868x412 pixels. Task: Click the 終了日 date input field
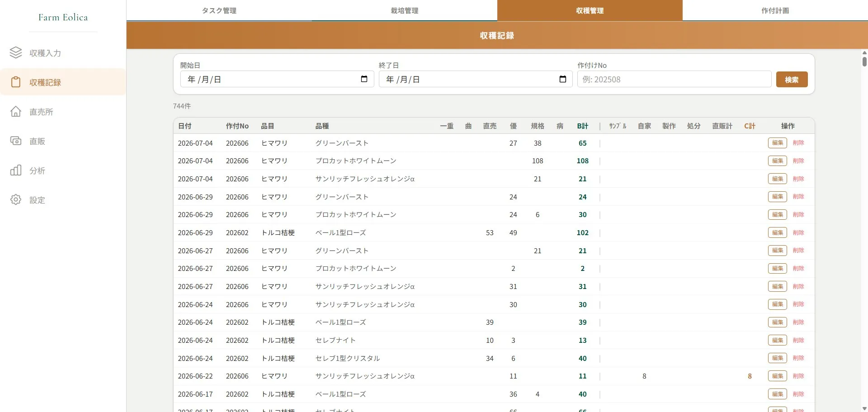[x=476, y=79]
